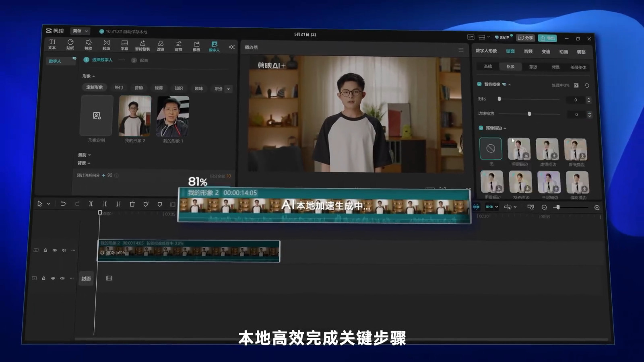Click the SVIP diamond badge

[x=503, y=37]
